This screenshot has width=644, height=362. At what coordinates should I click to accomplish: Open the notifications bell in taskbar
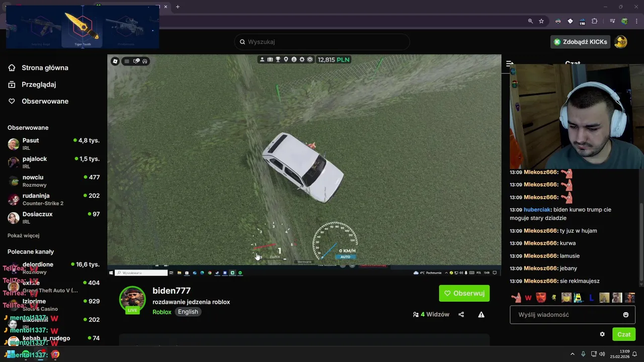click(635, 354)
